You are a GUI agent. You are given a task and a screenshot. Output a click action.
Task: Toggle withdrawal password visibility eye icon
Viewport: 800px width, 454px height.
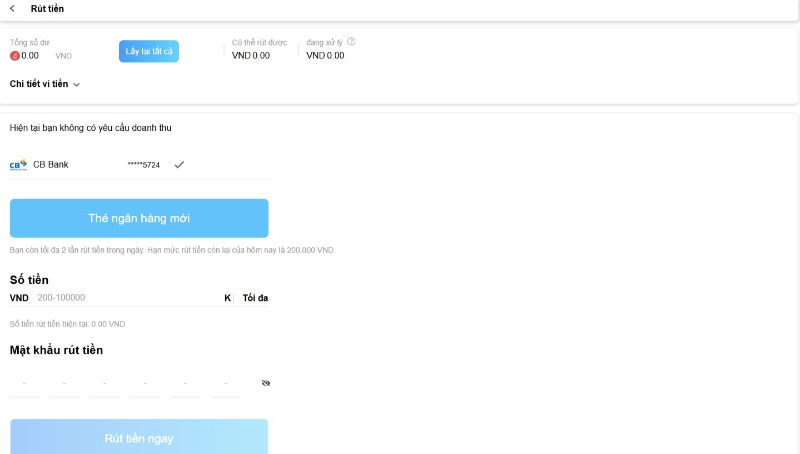tap(265, 383)
